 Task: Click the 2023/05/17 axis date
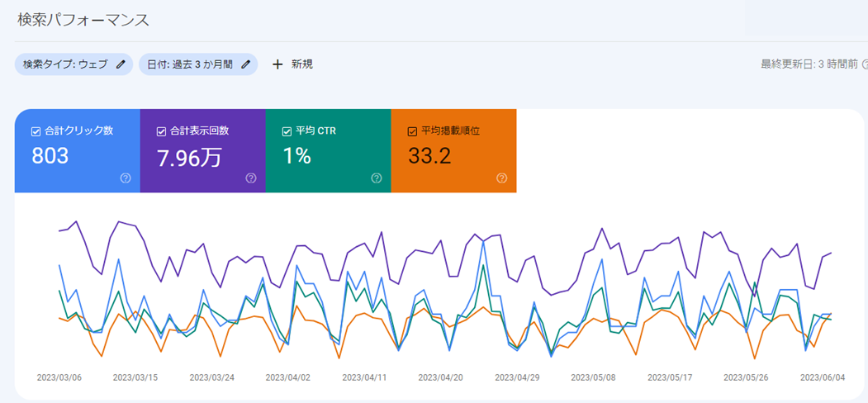[670, 377]
